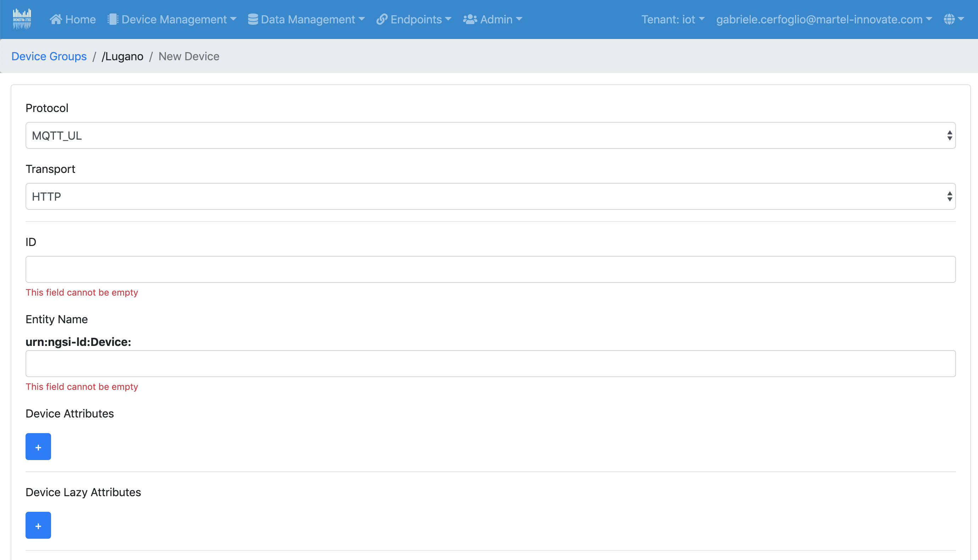Click the Orchestra Cities logo icon

(x=22, y=19)
